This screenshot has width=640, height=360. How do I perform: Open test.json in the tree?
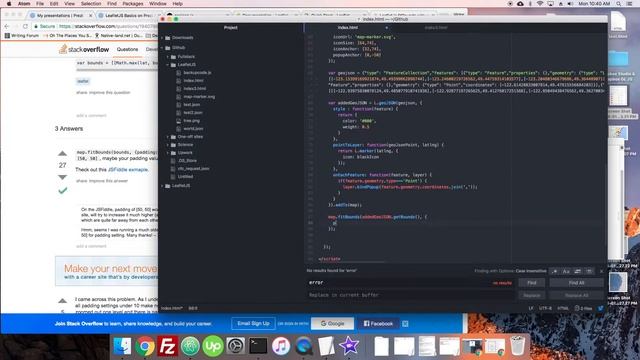189,104
